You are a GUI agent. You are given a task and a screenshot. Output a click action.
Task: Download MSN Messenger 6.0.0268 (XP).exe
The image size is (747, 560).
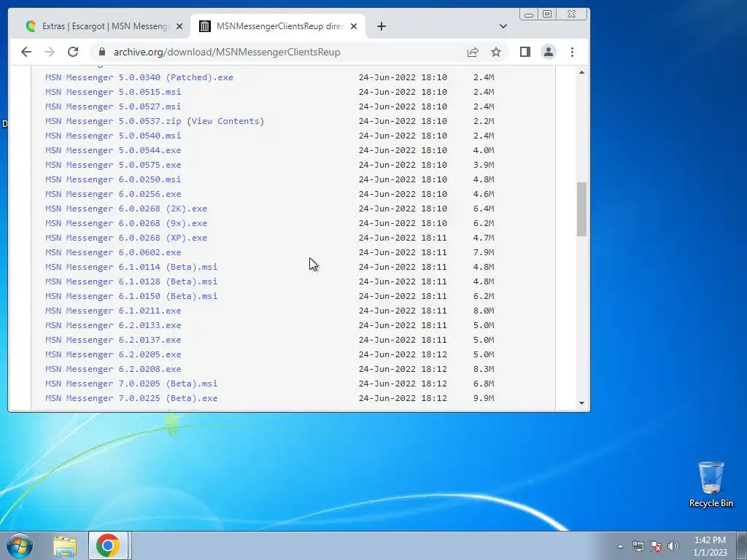tap(126, 238)
